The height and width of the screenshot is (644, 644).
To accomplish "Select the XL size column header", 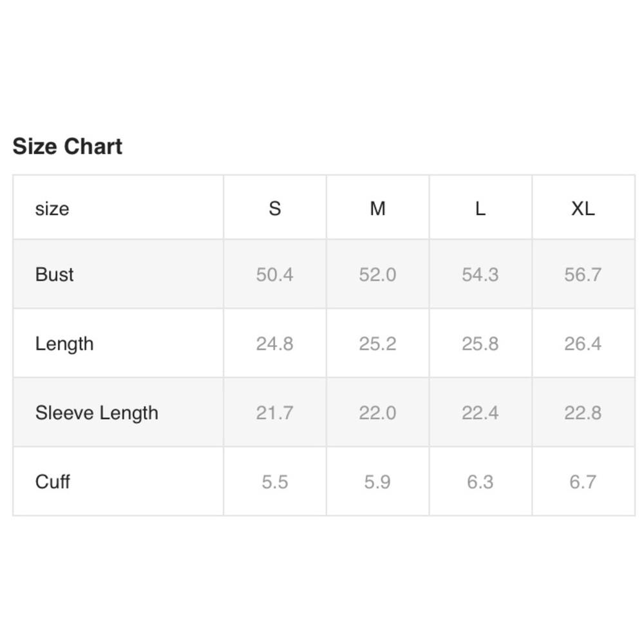I will click(583, 209).
